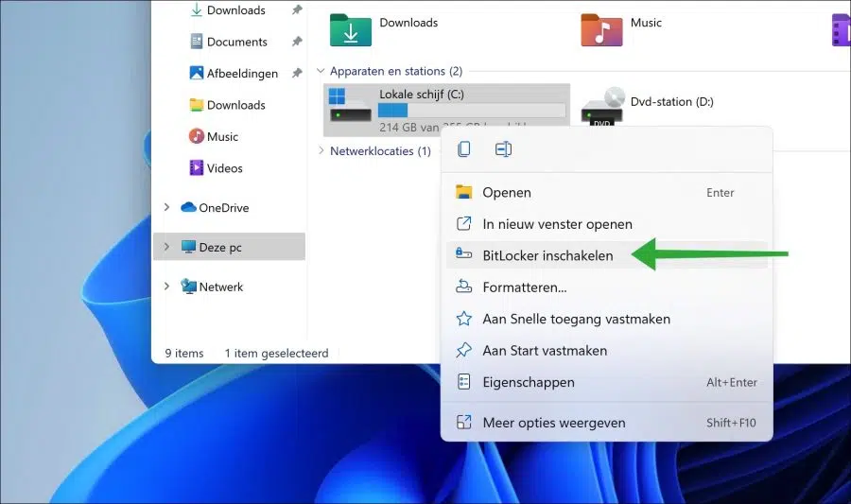Click the properties icon beside Eigenschappen
The height and width of the screenshot is (504, 851).
click(x=464, y=382)
